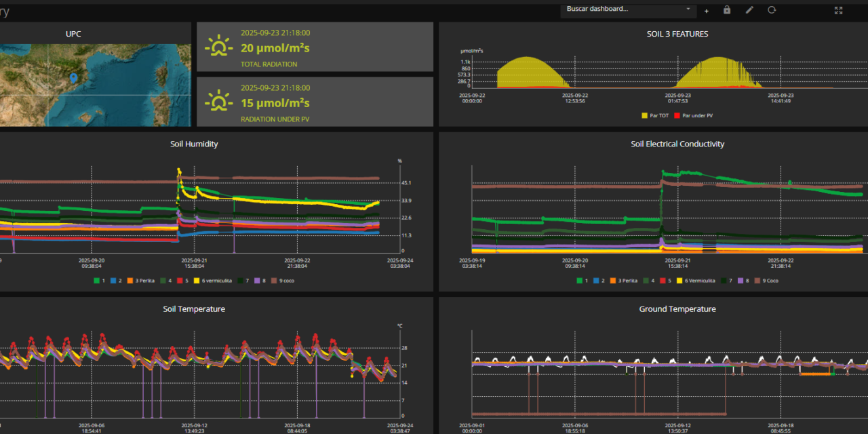
Task: Click the lock icon in toolbar
Action: pyautogui.click(x=727, y=10)
